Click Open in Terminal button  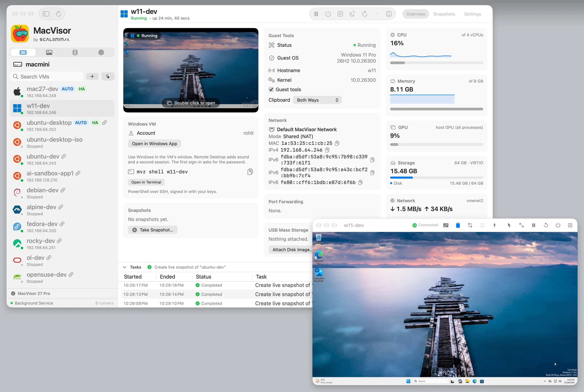146,182
